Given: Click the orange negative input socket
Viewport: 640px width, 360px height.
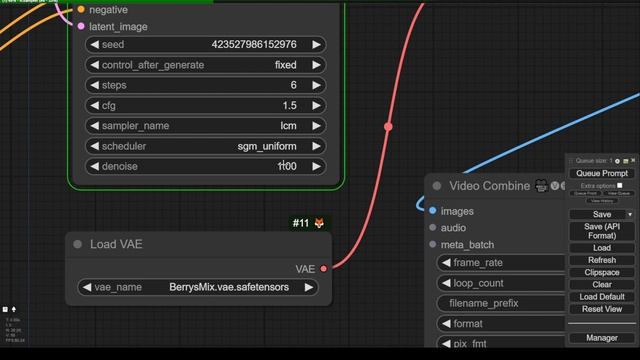Looking at the screenshot, I should [x=81, y=9].
